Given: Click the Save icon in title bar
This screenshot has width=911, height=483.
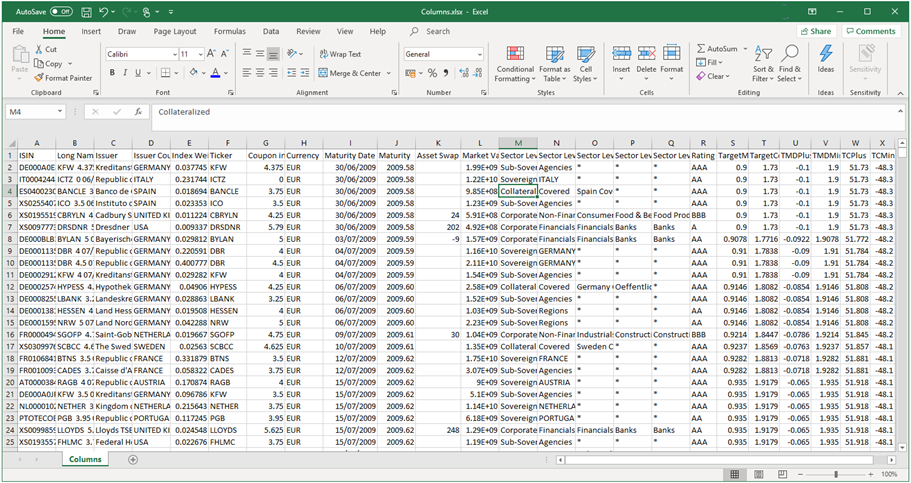Looking at the screenshot, I should coord(86,11).
